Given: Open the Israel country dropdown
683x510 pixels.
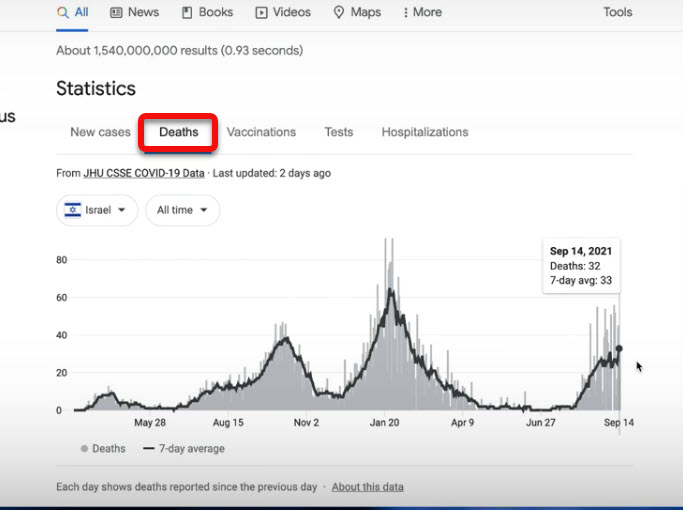Looking at the screenshot, I should 97,210.
